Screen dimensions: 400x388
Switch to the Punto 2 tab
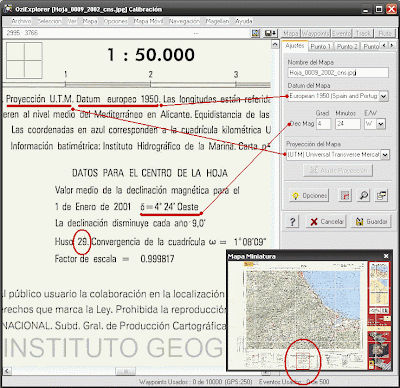(347, 46)
